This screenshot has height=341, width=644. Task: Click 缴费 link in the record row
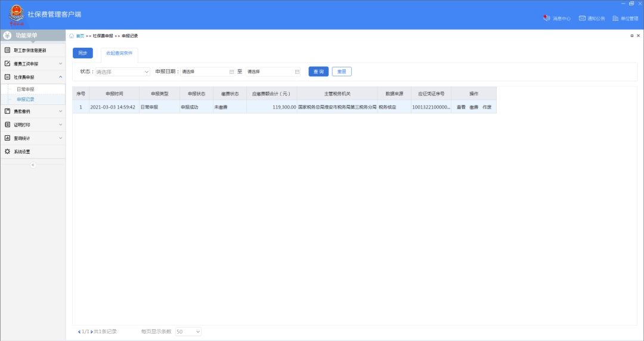[474, 107]
